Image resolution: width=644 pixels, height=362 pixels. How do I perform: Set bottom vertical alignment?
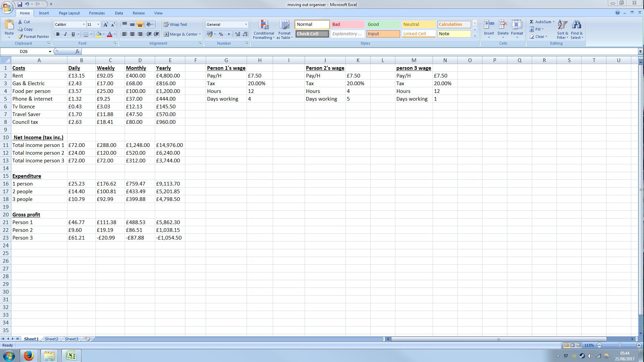coord(140,24)
